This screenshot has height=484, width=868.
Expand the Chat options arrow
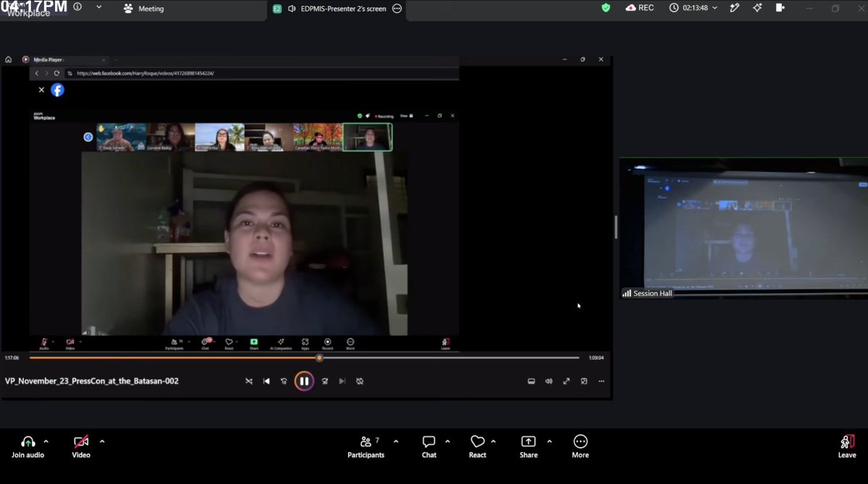click(448, 441)
